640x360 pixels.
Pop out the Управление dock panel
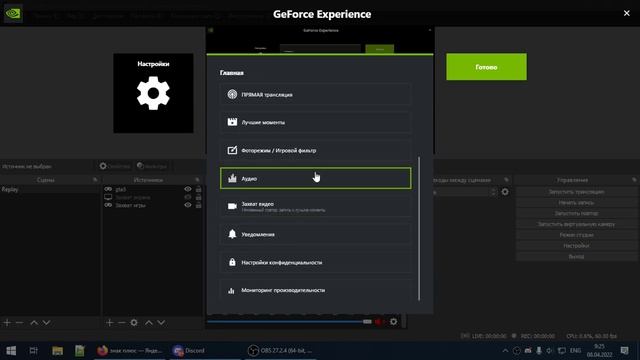point(634,180)
